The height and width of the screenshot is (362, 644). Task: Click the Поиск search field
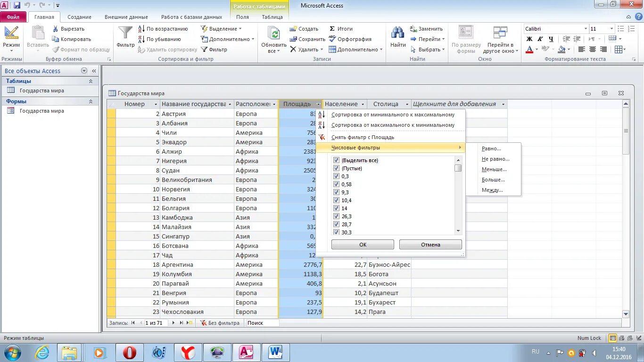coord(262,323)
